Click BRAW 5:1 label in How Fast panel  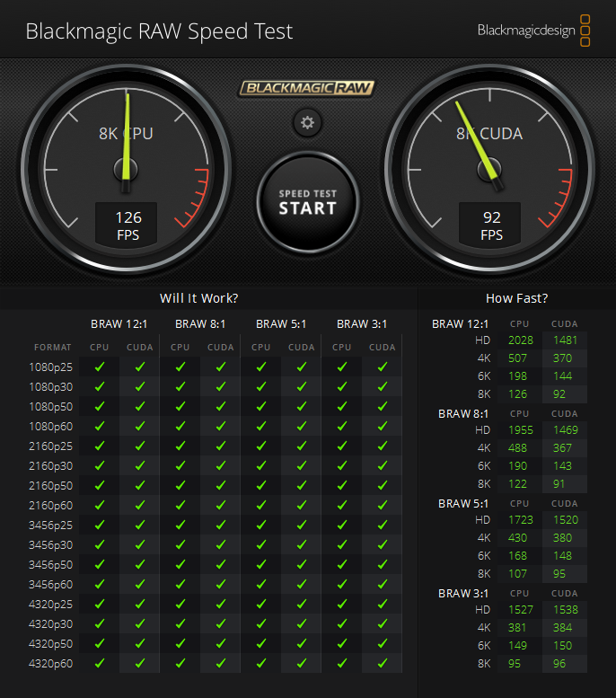[463, 503]
